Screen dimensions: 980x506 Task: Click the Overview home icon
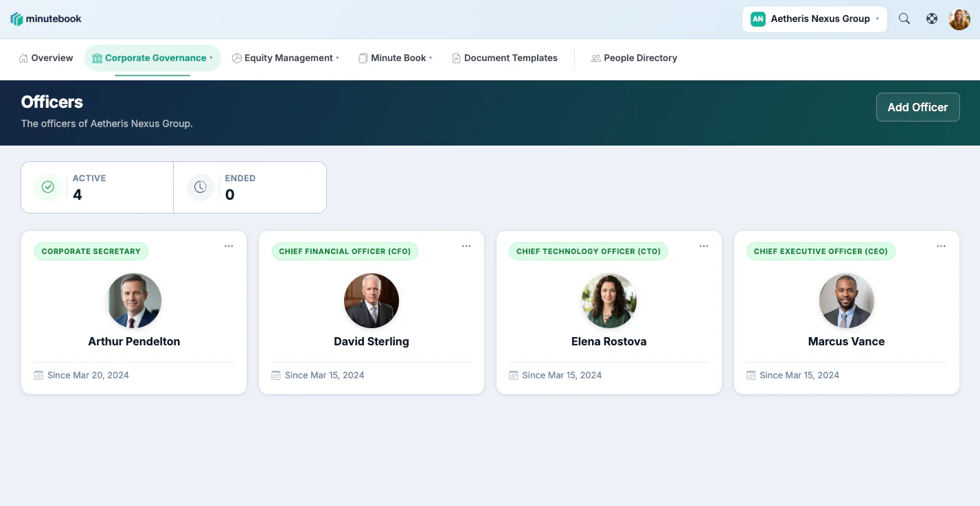tap(23, 58)
